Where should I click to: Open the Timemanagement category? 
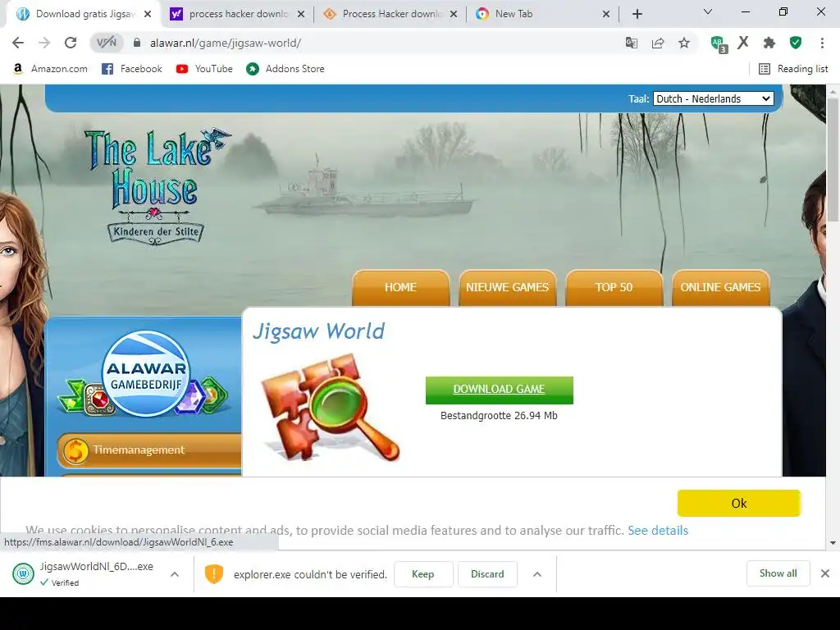pos(149,450)
